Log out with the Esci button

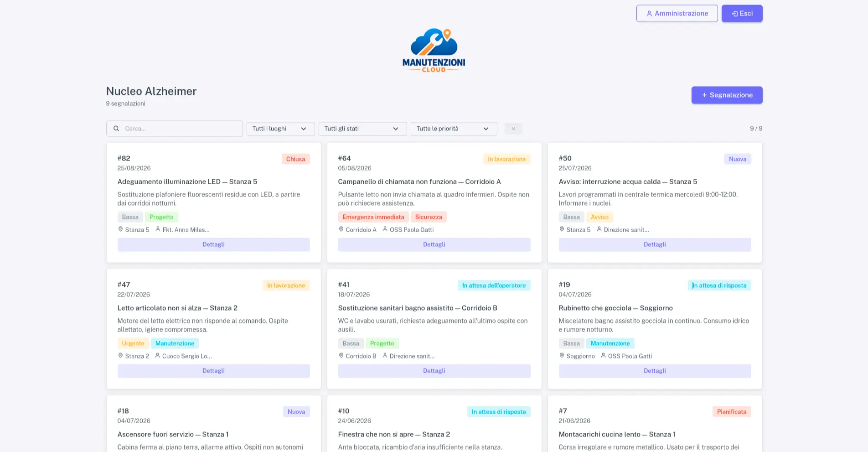(x=742, y=14)
